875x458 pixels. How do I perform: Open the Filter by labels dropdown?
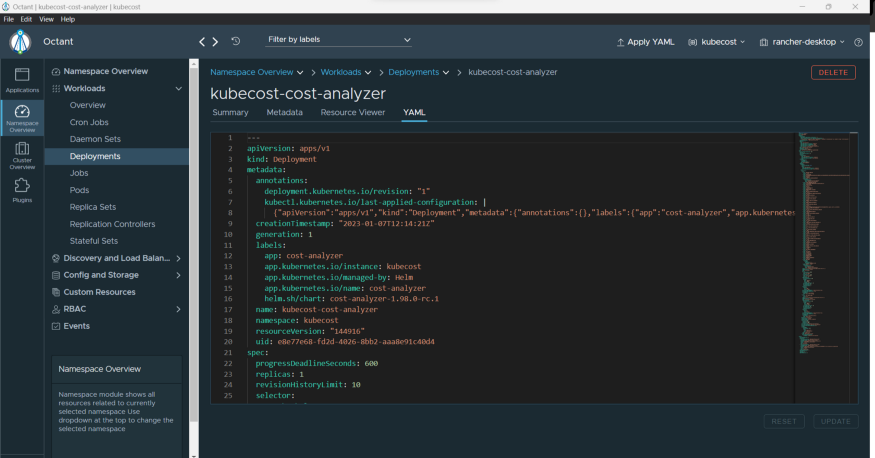[x=339, y=40]
